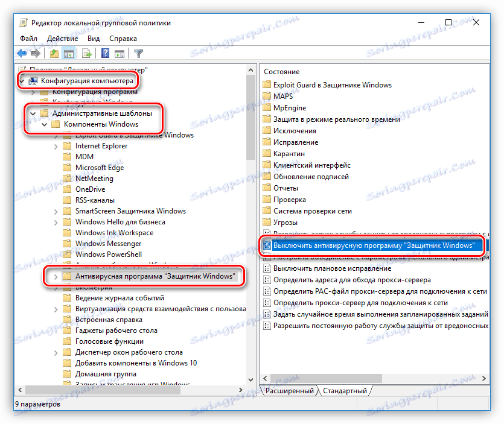Select Windows Ink Workspace tree item
This screenshot has width=504, height=424.
click(114, 233)
